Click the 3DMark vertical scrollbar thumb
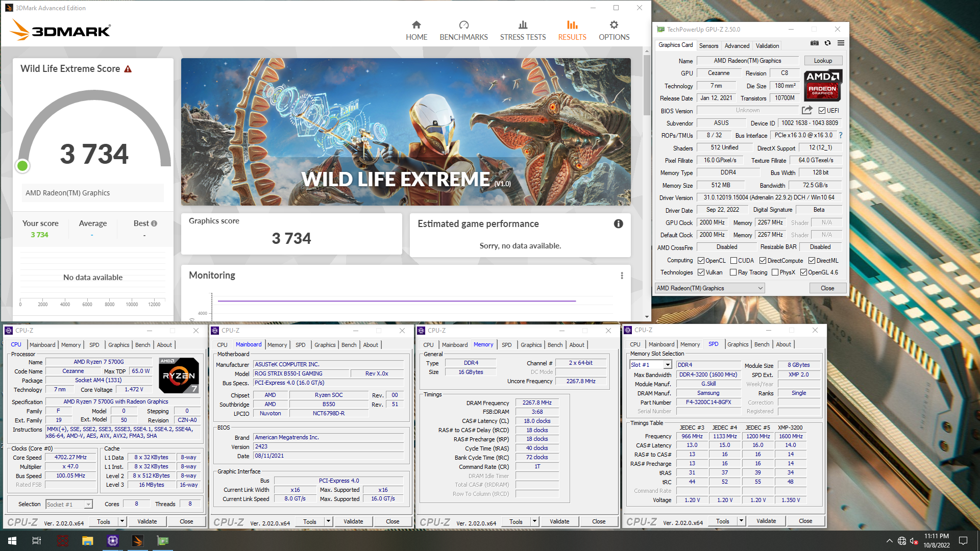The height and width of the screenshot is (551, 980). (647, 84)
